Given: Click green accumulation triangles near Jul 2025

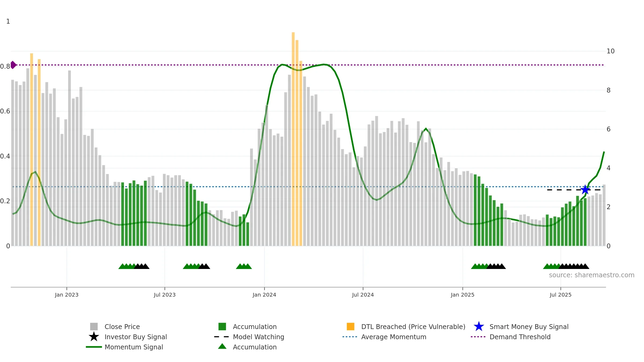Looking at the screenshot, I should coord(552,266).
